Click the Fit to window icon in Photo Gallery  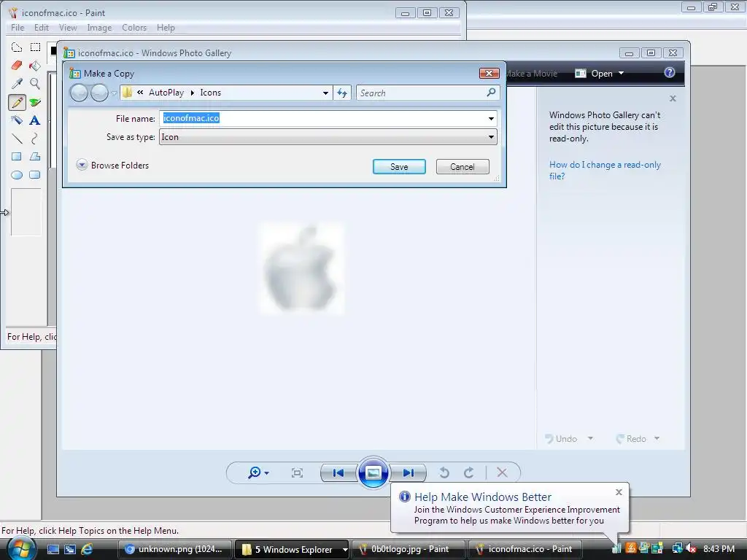click(x=298, y=472)
